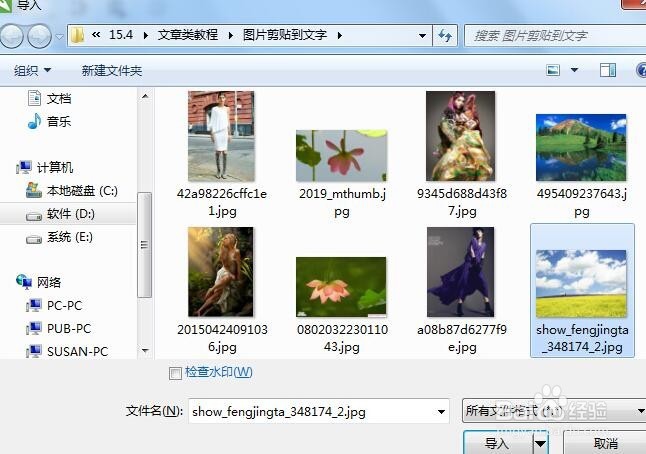The height and width of the screenshot is (454, 646).
Task: Expand the arrow after 图片剪贴到文字
Action: (x=339, y=35)
